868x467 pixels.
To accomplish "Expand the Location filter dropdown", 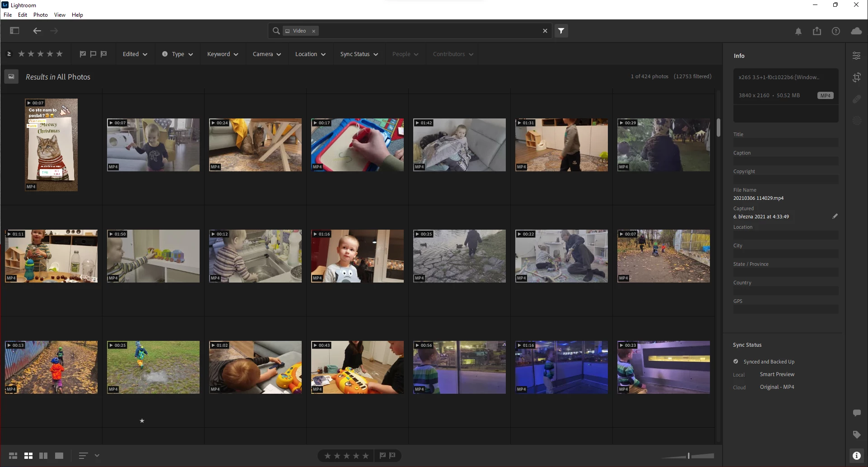I will click(310, 54).
